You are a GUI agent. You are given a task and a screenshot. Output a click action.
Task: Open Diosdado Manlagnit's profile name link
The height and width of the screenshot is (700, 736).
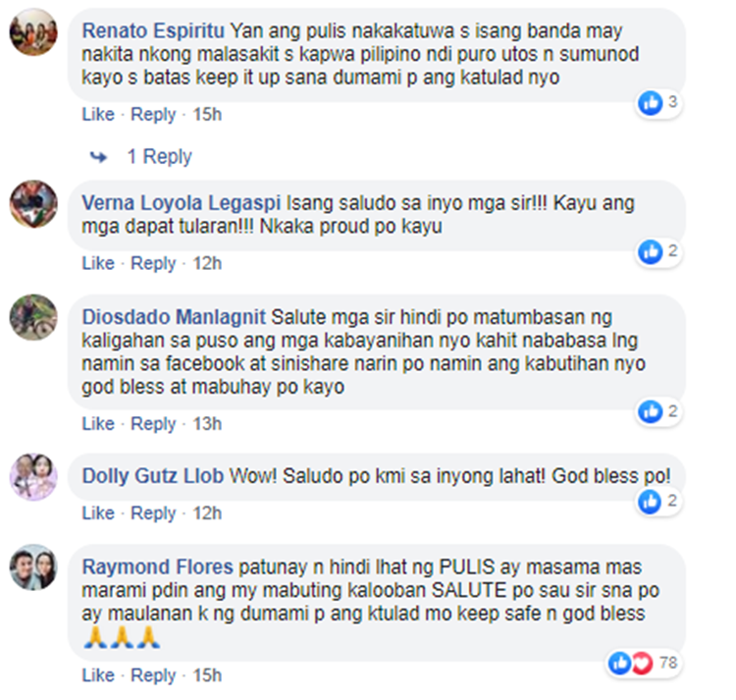[x=174, y=317]
